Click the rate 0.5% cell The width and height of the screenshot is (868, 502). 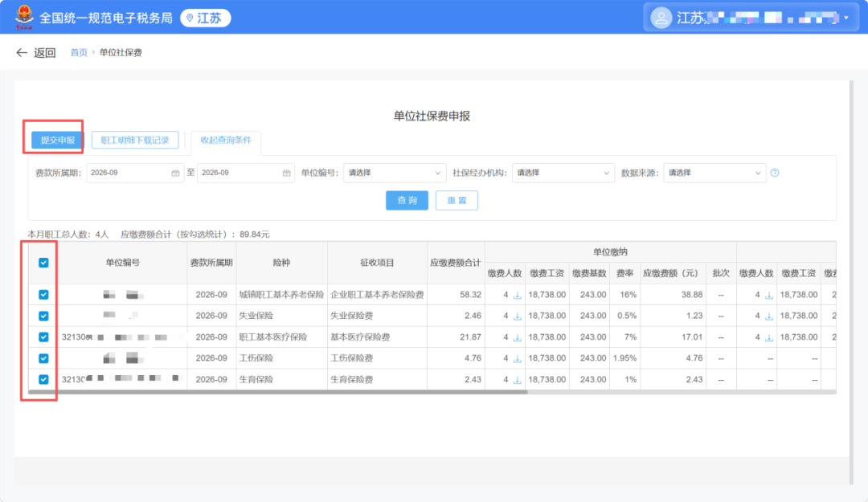click(624, 316)
